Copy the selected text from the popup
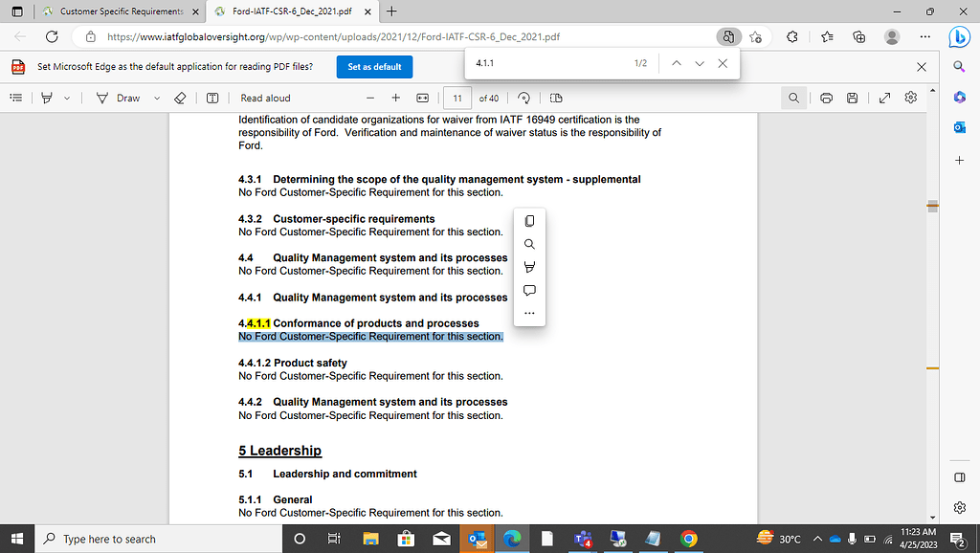 529,221
